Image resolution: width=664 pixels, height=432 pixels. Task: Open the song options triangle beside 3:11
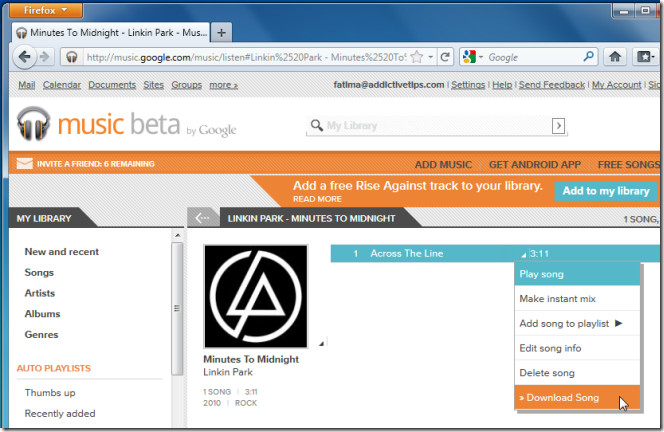[x=524, y=255]
